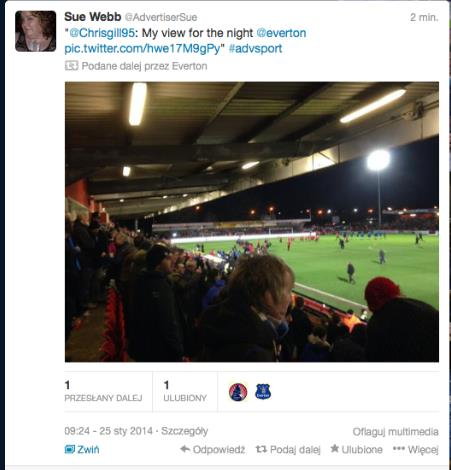Retweet with the Podaj dalej icon
The width and height of the screenshot is (451, 470).
click(261, 449)
